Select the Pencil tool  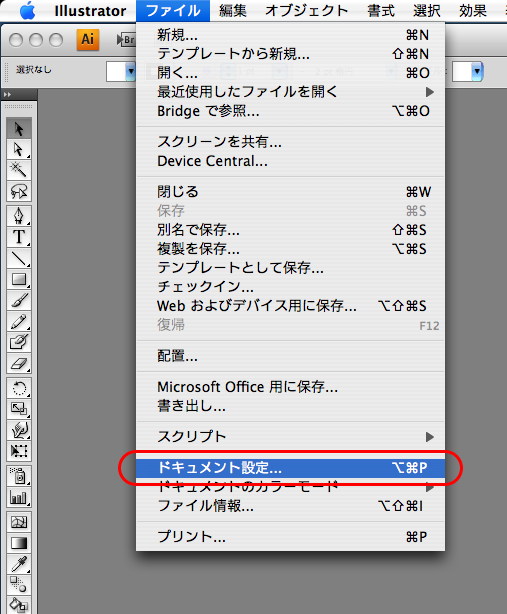19,321
